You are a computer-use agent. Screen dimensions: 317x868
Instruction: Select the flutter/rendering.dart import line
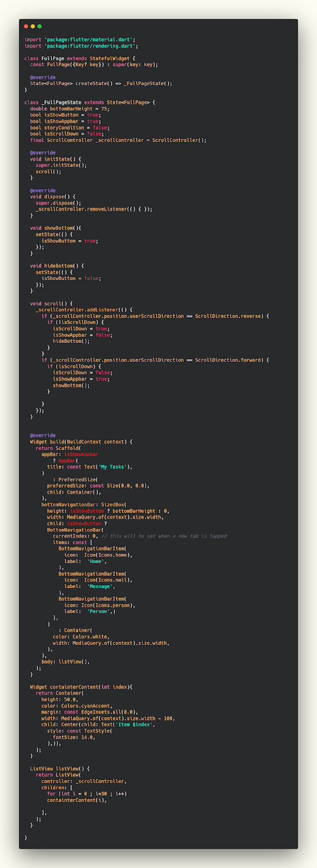[x=81, y=46]
